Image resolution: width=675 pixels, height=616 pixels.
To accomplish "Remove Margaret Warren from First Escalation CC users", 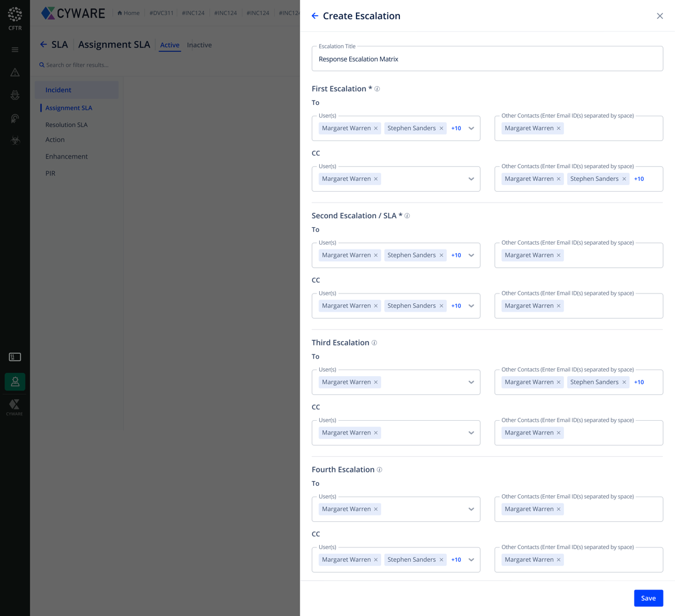I will tap(376, 179).
